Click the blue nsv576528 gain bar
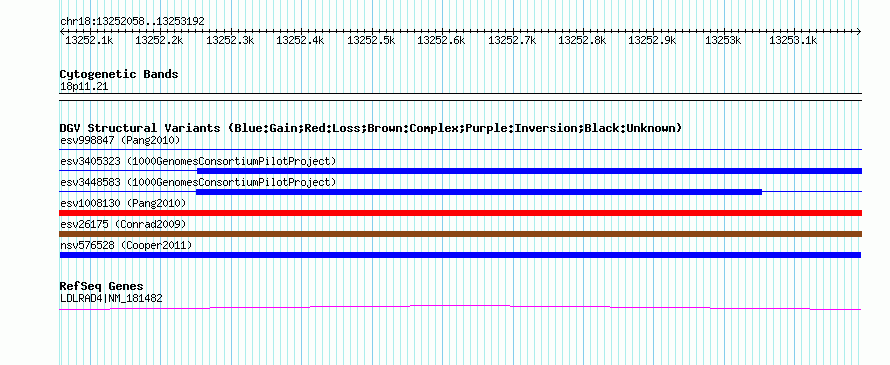The image size is (890, 365). click(x=460, y=255)
